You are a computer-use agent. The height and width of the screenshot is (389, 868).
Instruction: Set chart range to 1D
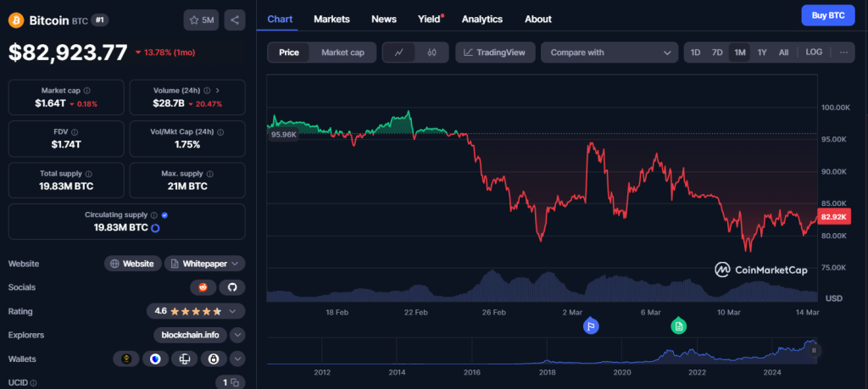tap(696, 53)
